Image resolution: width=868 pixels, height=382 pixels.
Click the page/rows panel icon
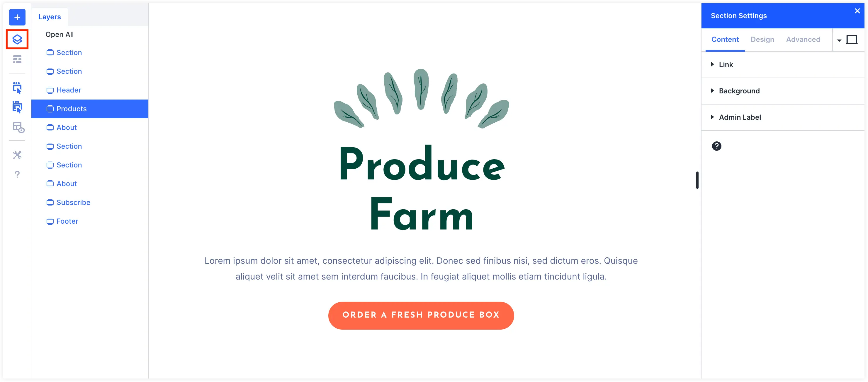click(17, 60)
